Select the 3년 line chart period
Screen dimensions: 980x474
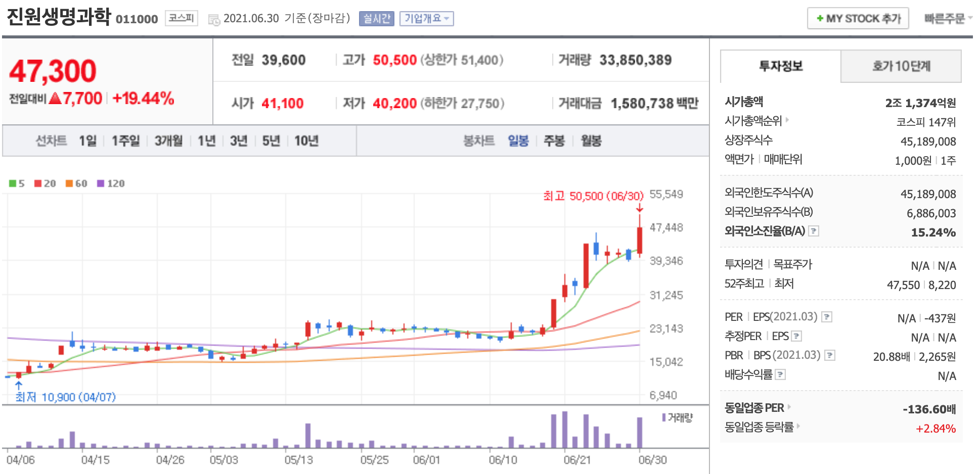pyautogui.click(x=239, y=140)
